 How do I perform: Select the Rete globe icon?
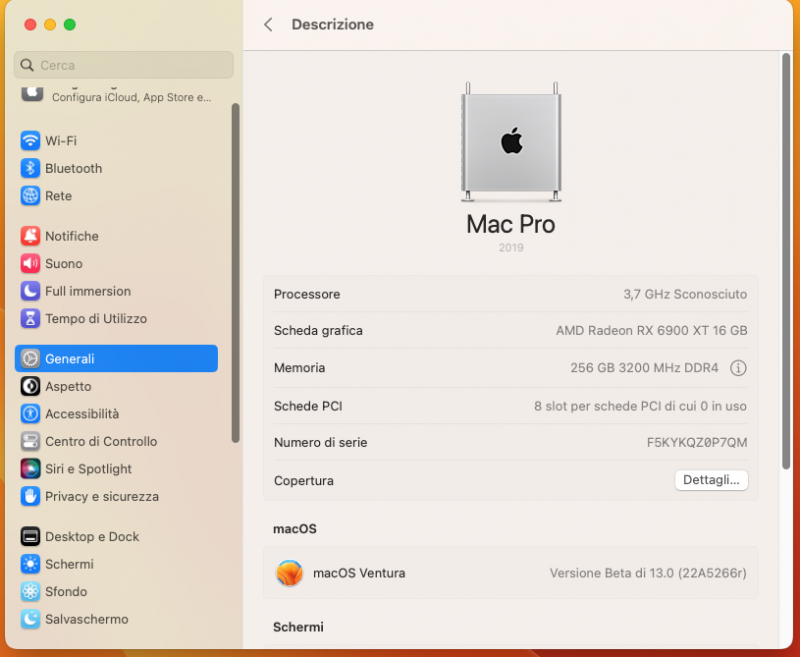[31, 196]
